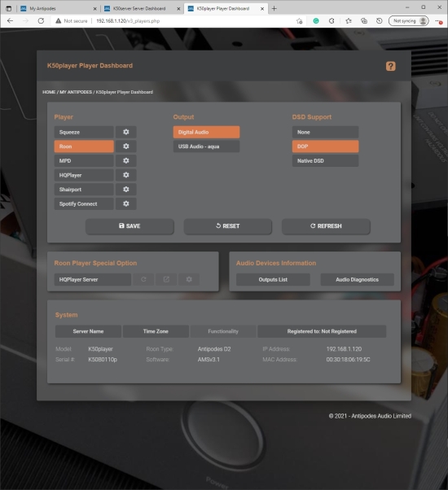Select Spotify Connect as the player
The image size is (448, 490).
coord(84,204)
